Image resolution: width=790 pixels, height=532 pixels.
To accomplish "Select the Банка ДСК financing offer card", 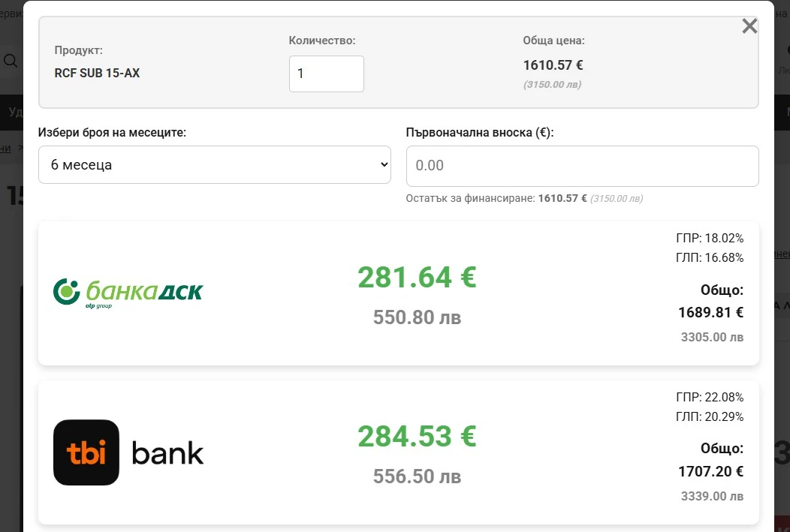I will pos(399,293).
